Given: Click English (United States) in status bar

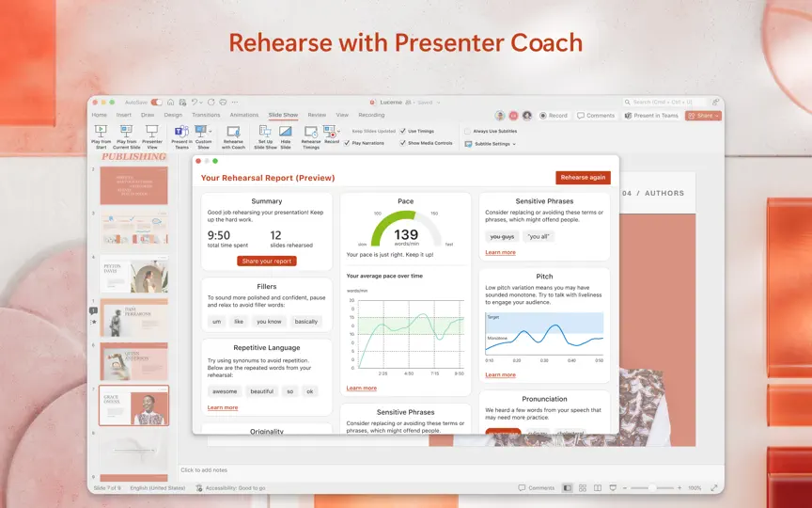Looking at the screenshot, I should point(158,488).
